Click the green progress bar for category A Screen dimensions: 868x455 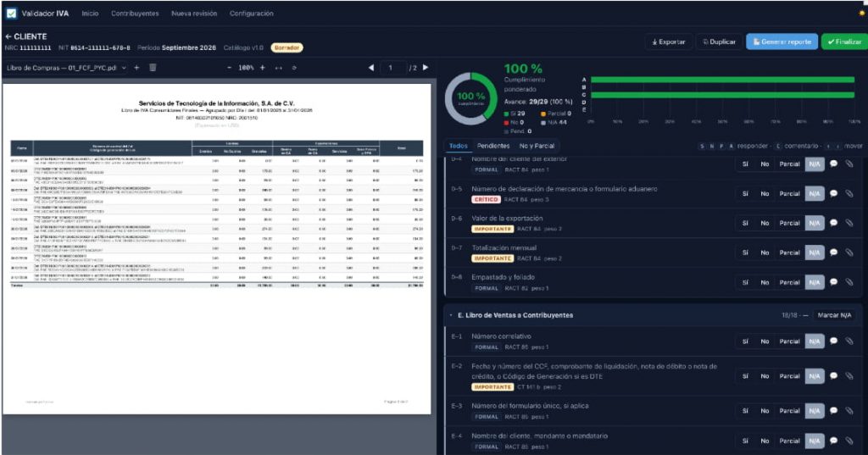coord(722,80)
